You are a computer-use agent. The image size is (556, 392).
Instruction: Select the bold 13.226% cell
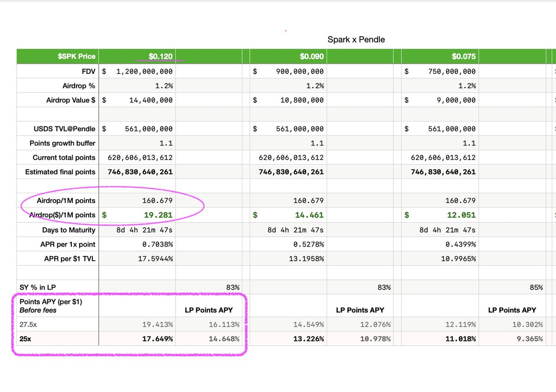[x=288, y=339]
